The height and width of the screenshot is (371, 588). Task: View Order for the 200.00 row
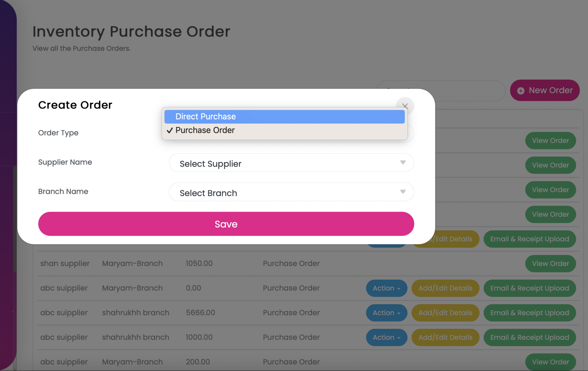point(550,362)
